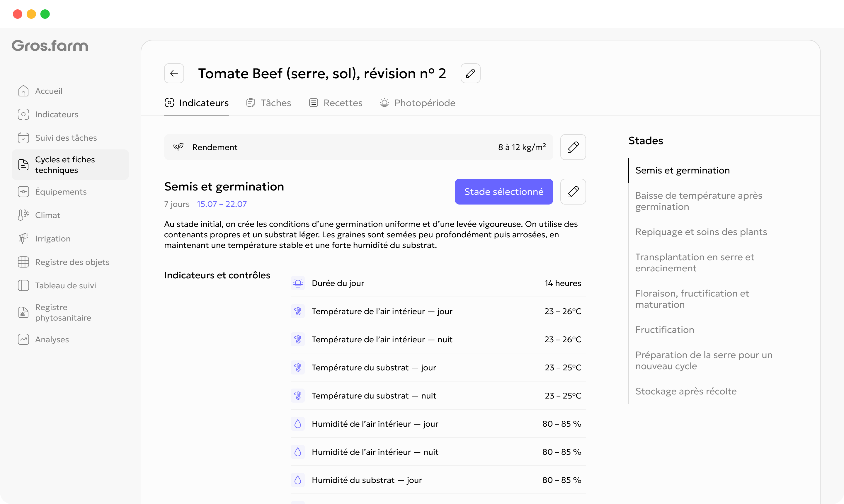Select stage Baisse de température après germination
Viewport: 844px width, 504px height.
tap(699, 201)
